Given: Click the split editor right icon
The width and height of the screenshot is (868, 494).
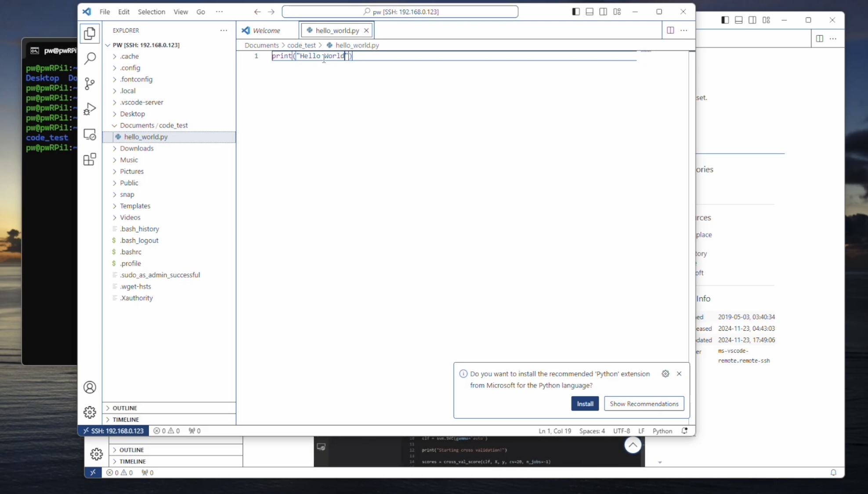Looking at the screenshot, I should pyautogui.click(x=670, y=30).
